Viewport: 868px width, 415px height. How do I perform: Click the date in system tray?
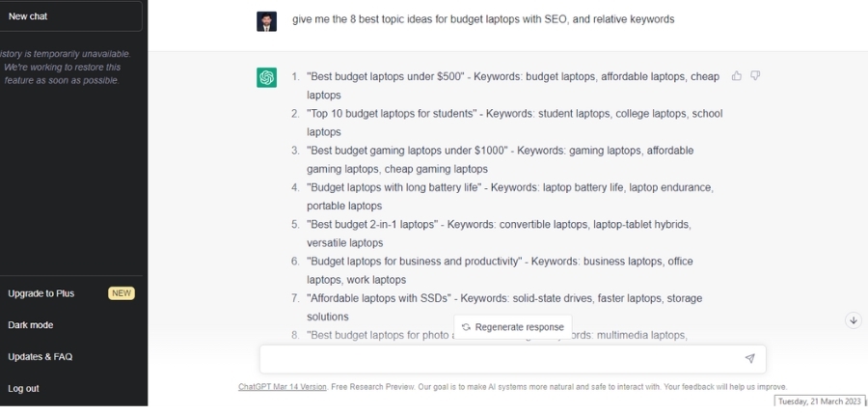(820, 401)
